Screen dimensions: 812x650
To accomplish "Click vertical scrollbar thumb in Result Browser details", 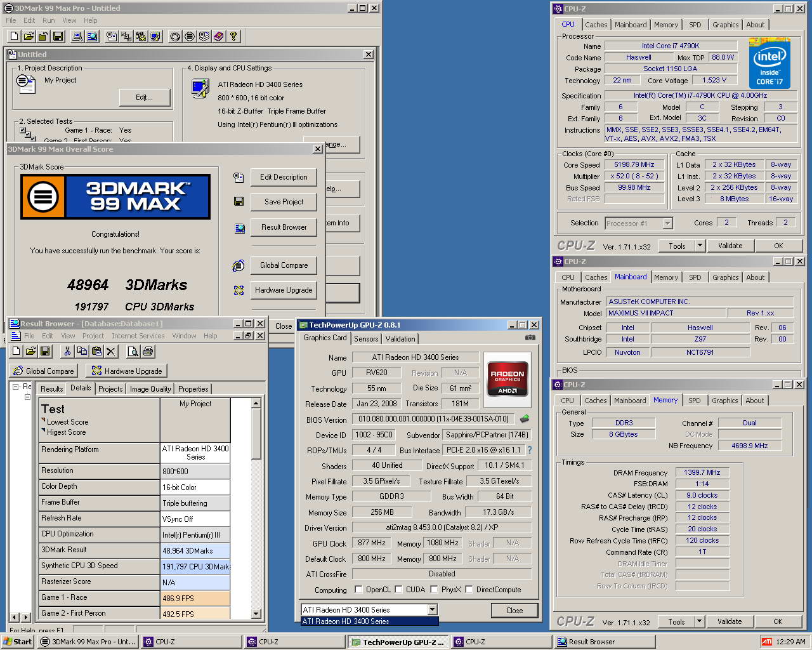I will pyautogui.click(x=256, y=434).
